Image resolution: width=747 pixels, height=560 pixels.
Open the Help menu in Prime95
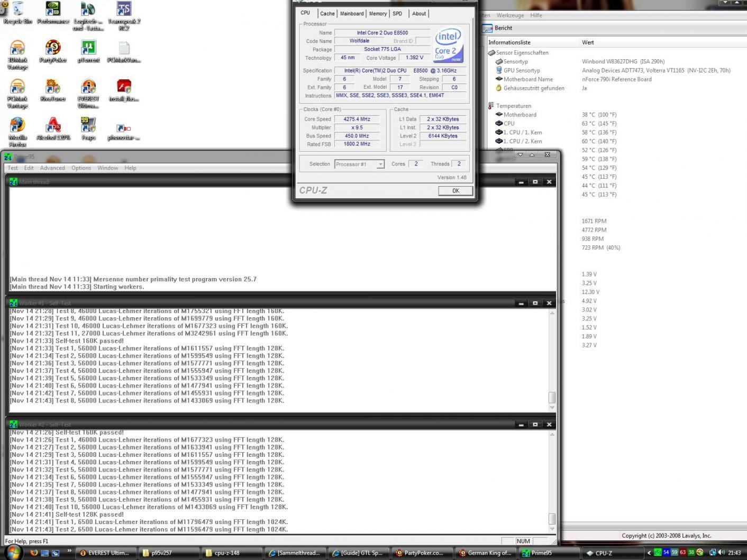[x=130, y=168]
